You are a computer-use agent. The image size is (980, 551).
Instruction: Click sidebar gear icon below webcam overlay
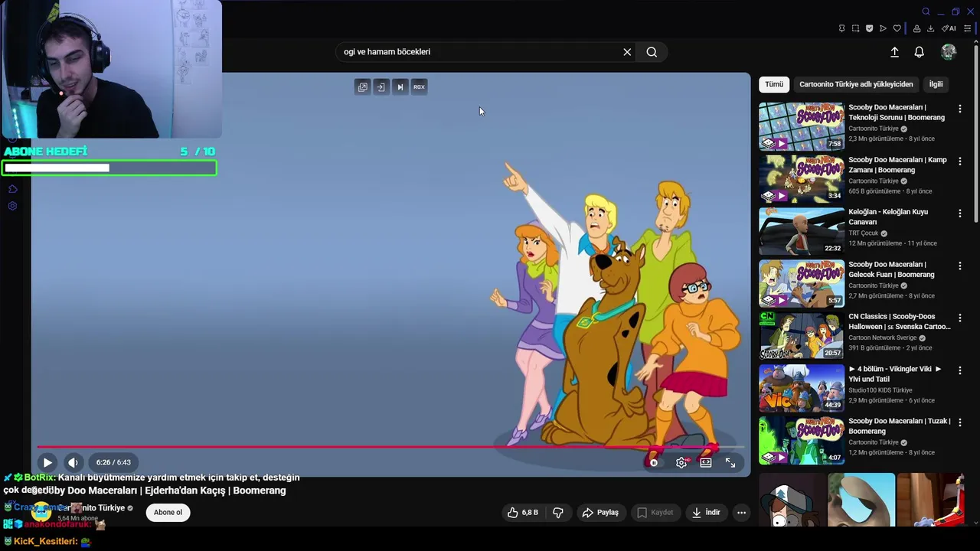tap(12, 206)
